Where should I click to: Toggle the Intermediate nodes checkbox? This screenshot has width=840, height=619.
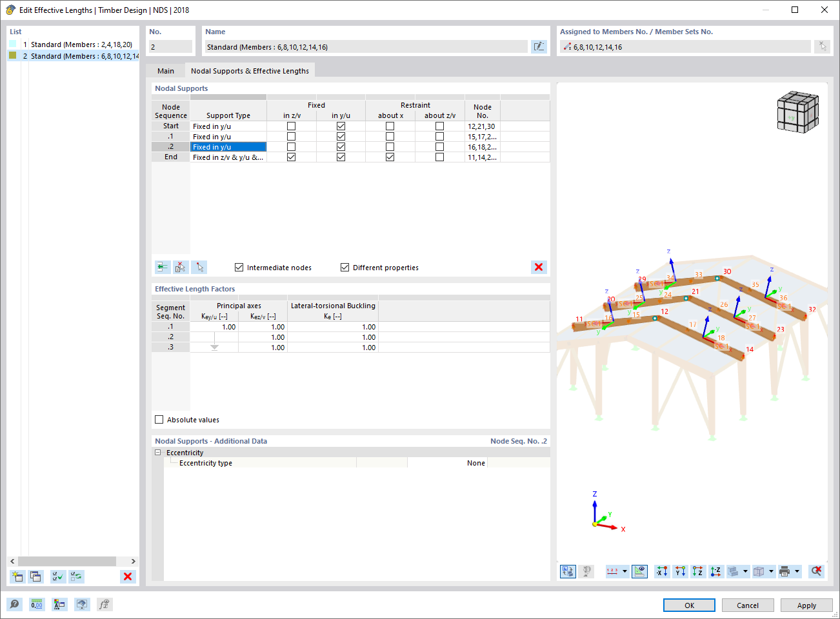pos(239,267)
